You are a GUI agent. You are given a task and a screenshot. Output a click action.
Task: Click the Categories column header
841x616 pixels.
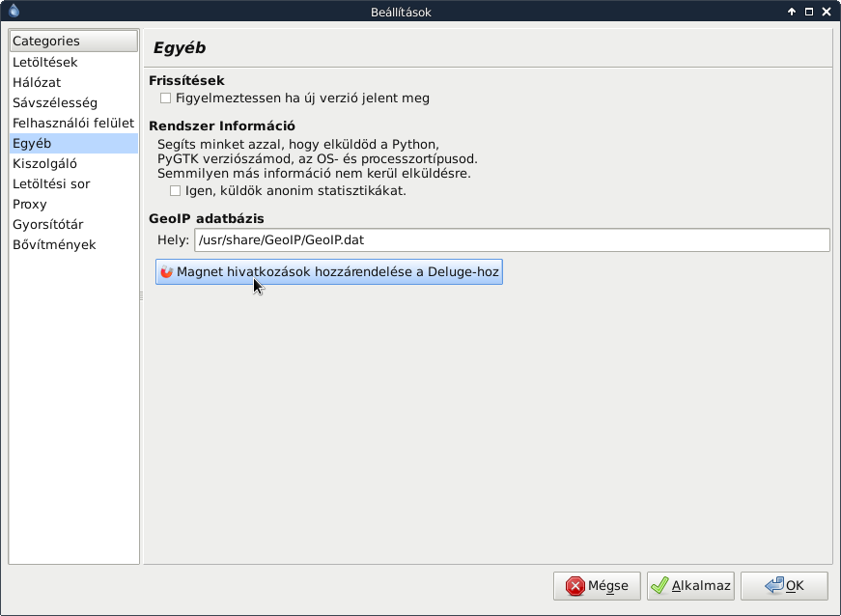coord(73,41)
